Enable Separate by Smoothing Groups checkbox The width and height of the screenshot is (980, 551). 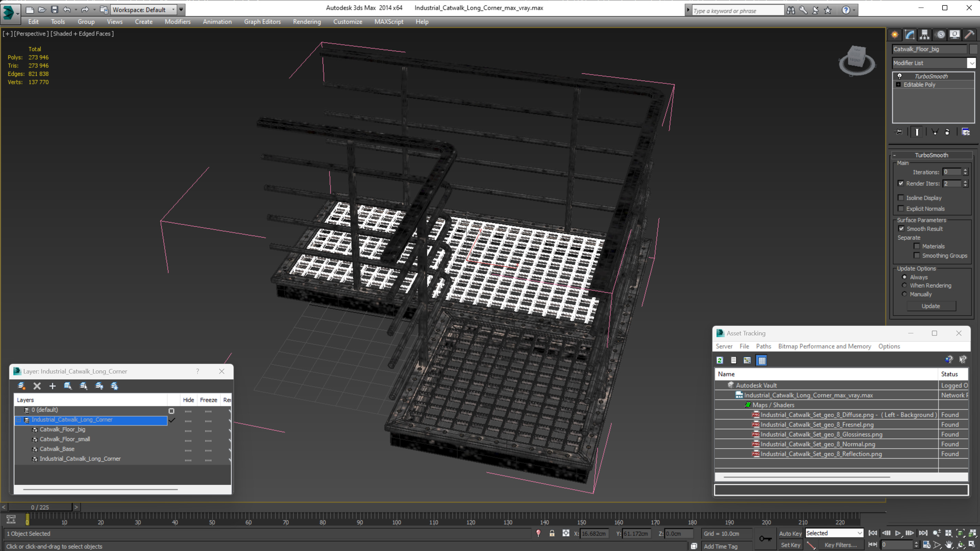[x=917, y=255]
